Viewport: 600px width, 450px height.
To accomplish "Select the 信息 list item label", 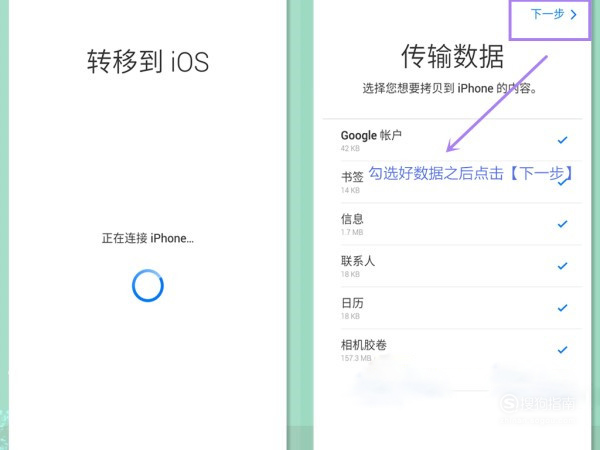I will [x=352, y=219].
